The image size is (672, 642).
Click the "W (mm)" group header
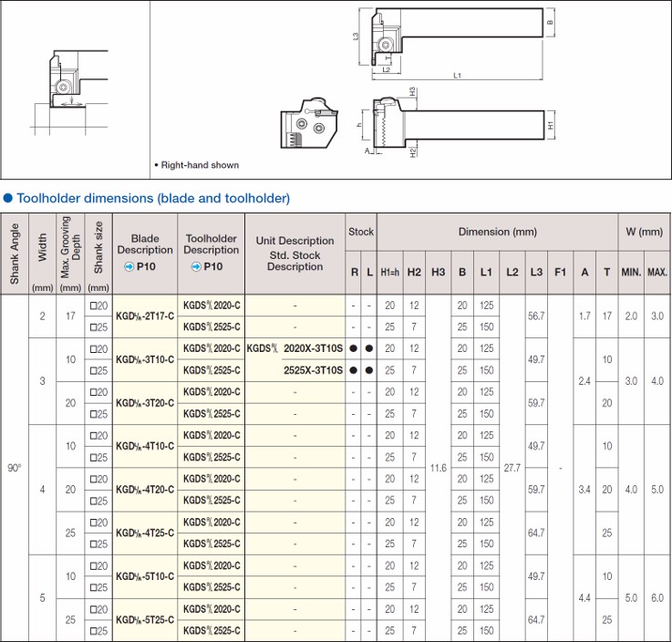point(644,232)
